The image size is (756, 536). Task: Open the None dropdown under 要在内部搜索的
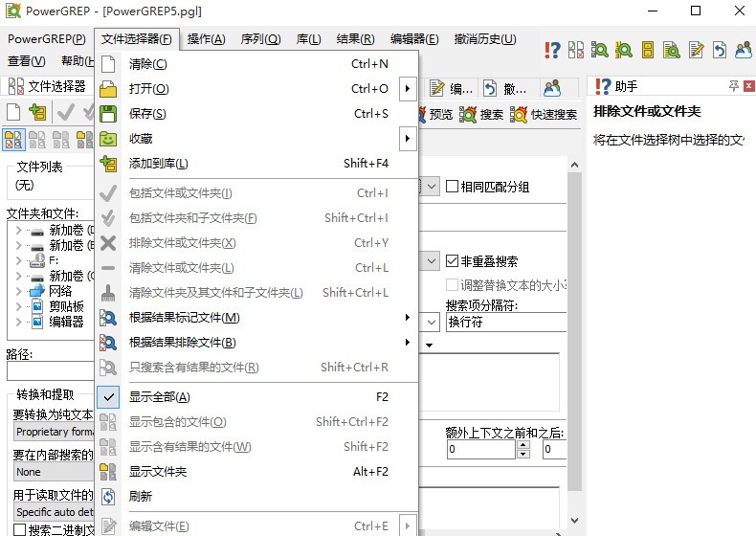[55, 472]
